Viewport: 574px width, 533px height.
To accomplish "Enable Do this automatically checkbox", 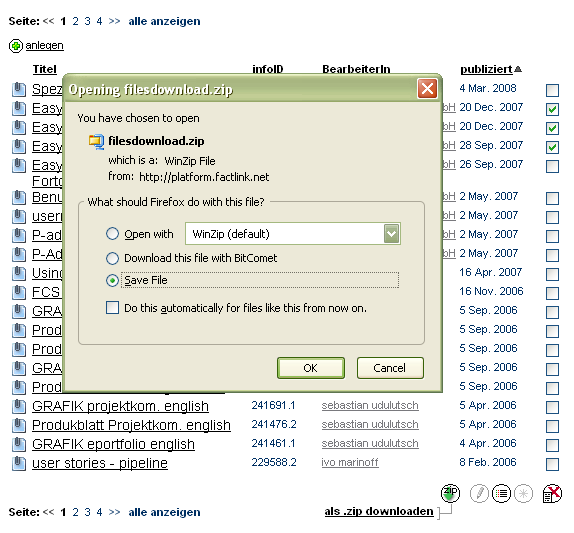I will (x=112, y=308).
